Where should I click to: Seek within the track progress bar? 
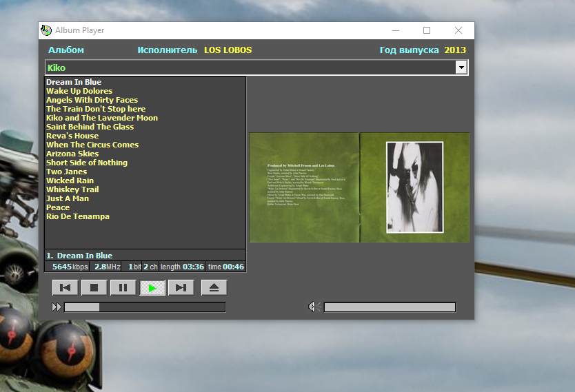click(145, 307)
